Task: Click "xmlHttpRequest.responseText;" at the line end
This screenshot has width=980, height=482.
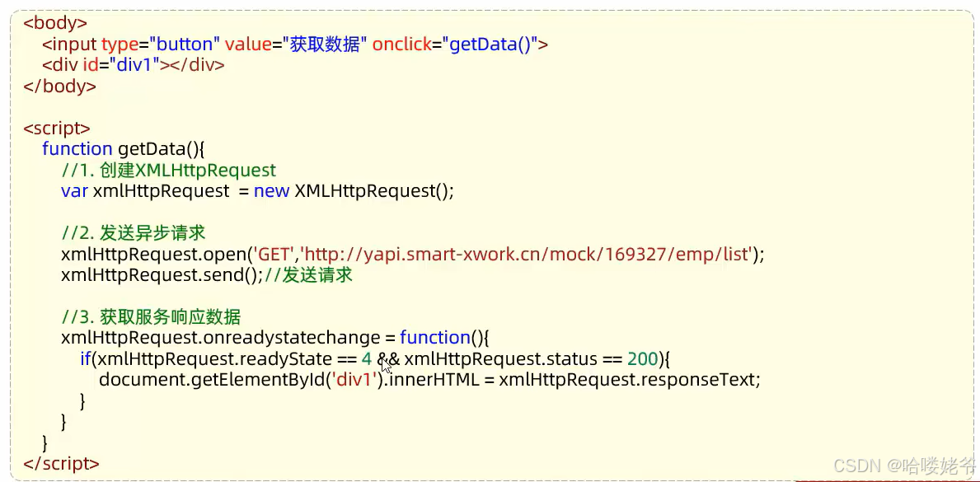Action: [630, 380]
